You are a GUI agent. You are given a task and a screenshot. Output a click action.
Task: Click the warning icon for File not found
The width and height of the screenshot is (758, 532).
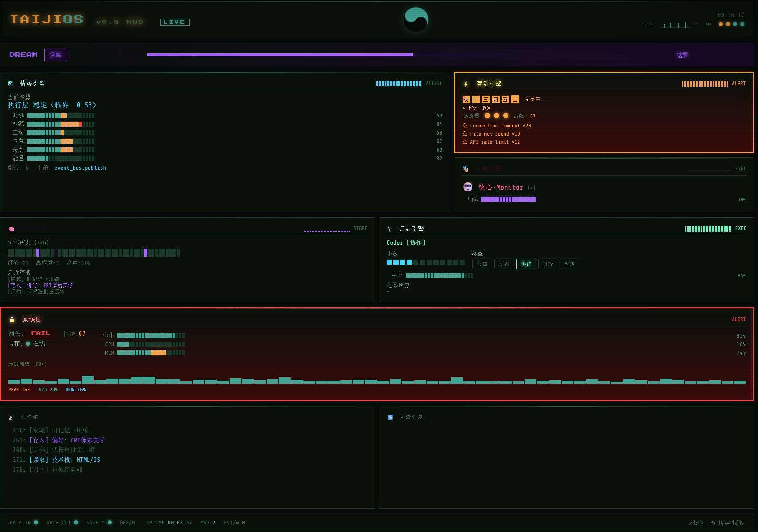point(465,134)
